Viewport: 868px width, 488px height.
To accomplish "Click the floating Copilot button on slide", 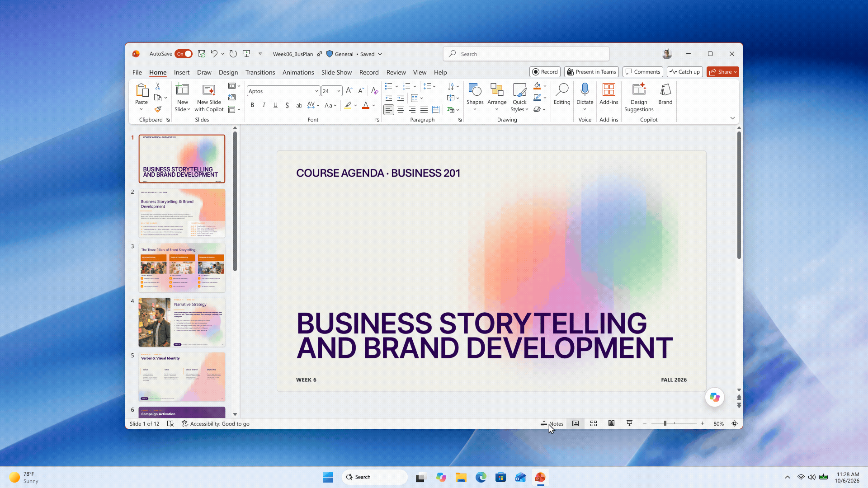I will (x=714, y=397).
